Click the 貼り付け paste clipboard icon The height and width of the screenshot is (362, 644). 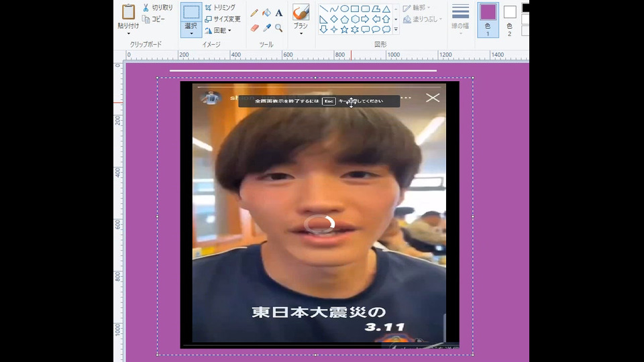[x=128, y=12]
